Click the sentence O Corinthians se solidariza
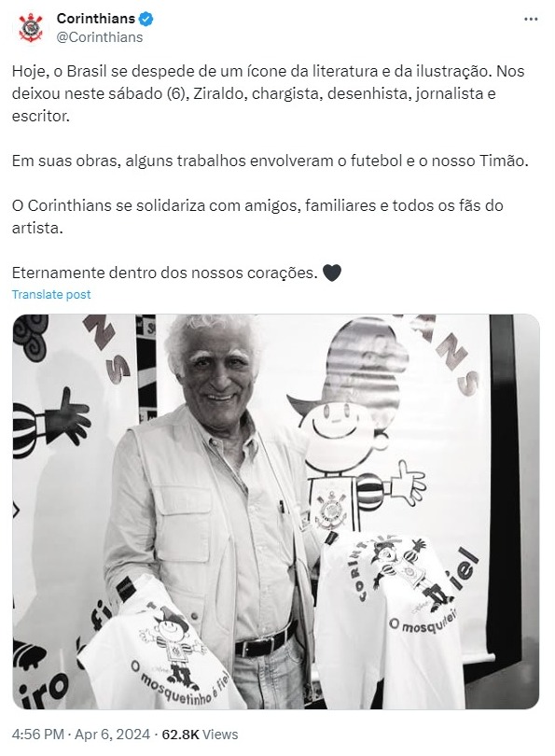The image size is (555, 756). coord(257,217)
